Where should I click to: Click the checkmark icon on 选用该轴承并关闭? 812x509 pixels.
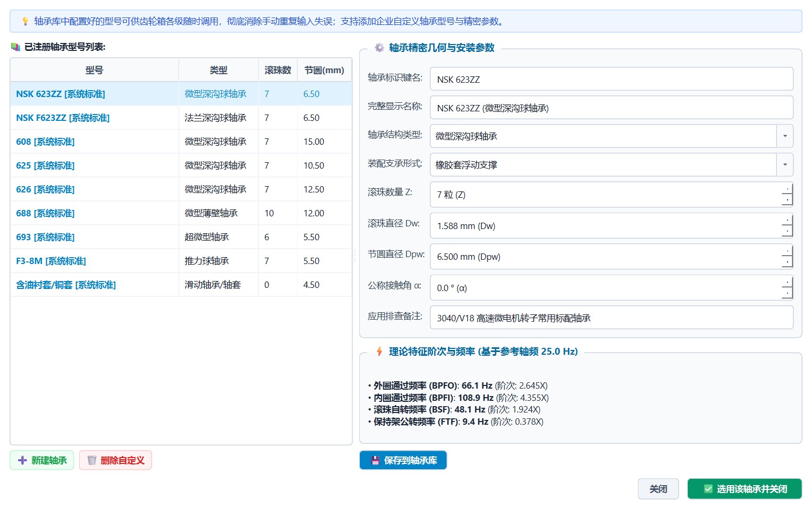coord(708,489)
